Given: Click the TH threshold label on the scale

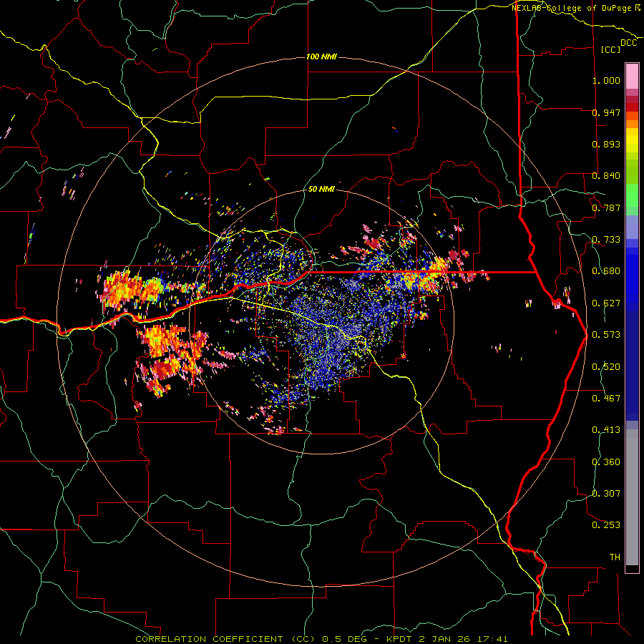Looking at the screenshot, I should coord(615,557).
